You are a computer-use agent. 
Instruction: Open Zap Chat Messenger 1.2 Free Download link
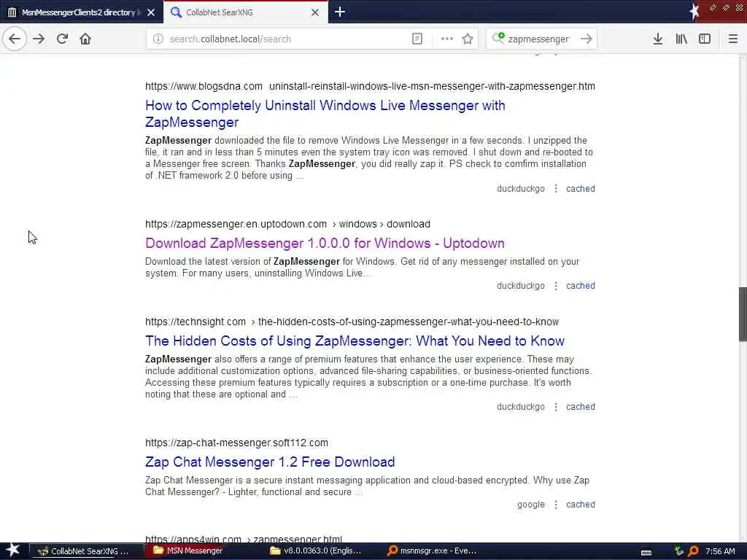pyautogui.click(x=270, y=462)
